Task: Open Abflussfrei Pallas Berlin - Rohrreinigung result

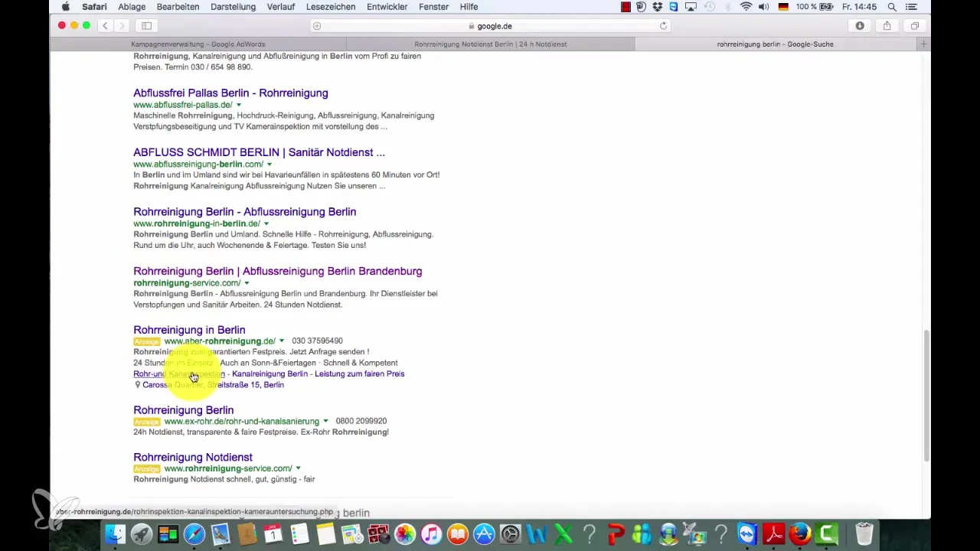Action: pyautogui.click(x=230, y=93)
